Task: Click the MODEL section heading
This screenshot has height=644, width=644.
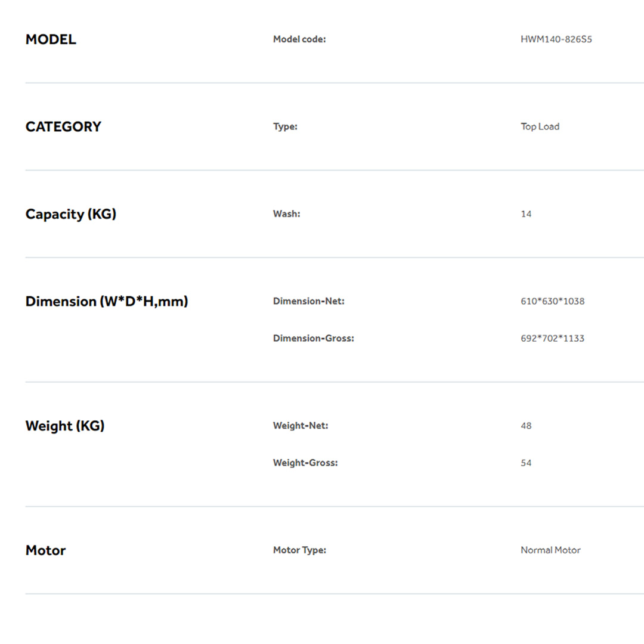Action: coord(51,39)
